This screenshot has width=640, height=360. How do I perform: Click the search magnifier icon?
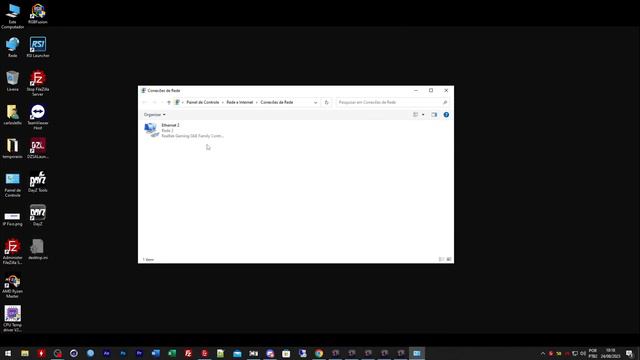tap(445, 102)
